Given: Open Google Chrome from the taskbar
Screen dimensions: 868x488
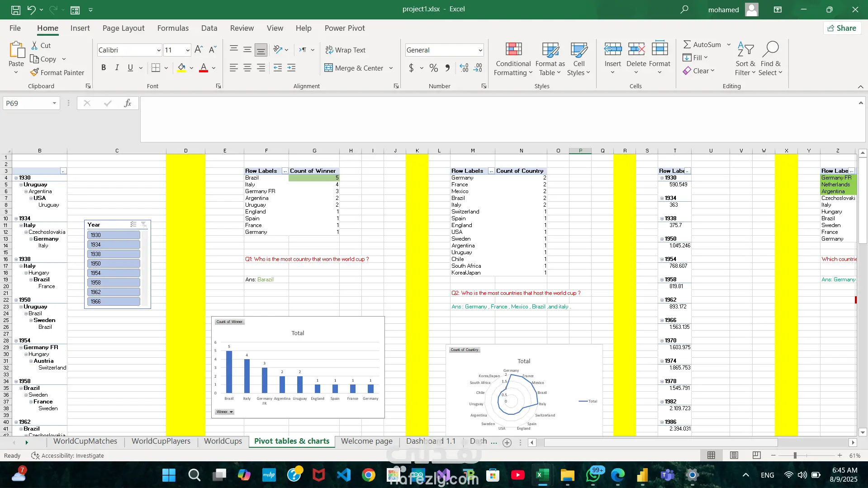Looking at the screenshot, I should click(369, 475).
